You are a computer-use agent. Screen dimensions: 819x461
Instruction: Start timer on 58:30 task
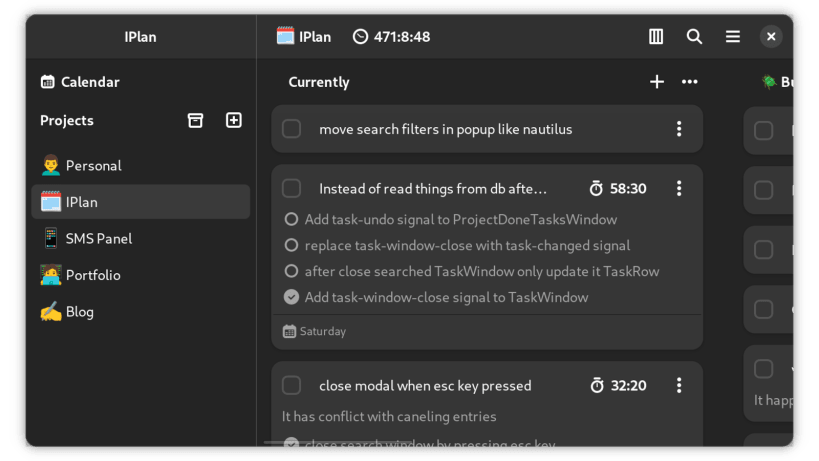(597, 189)
